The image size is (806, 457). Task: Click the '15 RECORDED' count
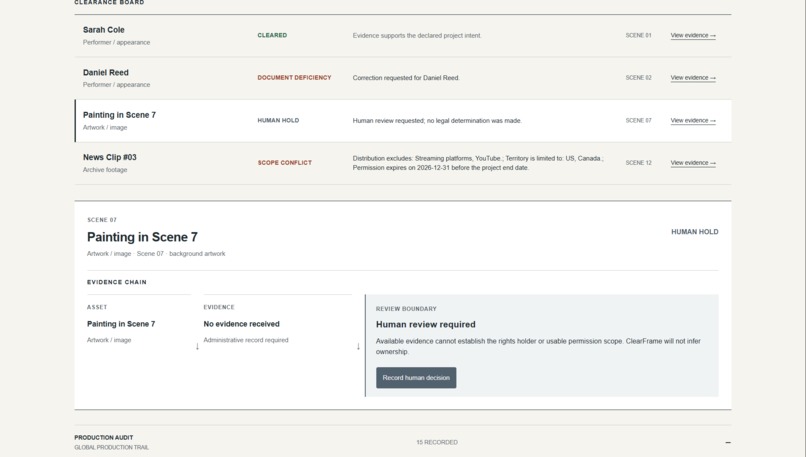click(x=437, y=442)
